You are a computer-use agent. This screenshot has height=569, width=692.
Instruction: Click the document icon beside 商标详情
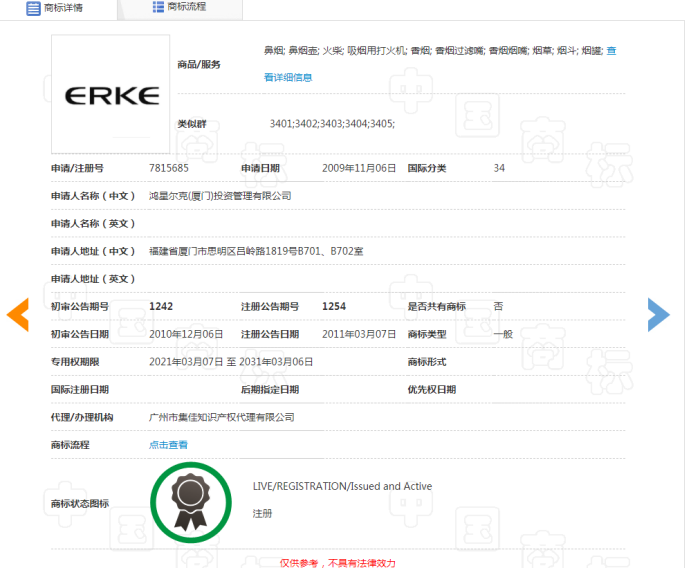(x=33, y=8)
